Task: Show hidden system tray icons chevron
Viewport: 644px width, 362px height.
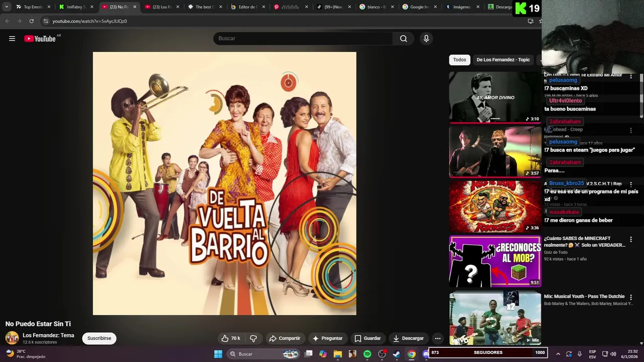Action: [558, 354]
